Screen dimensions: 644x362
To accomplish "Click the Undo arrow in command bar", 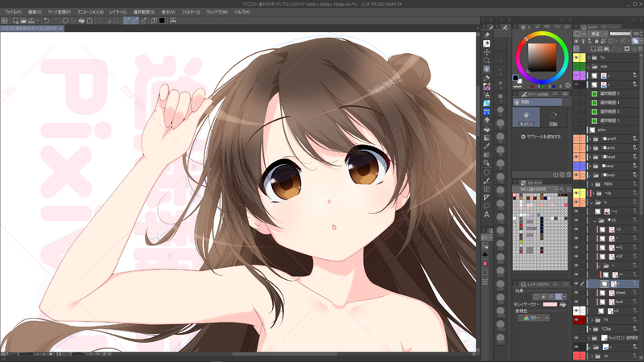I will [x=47, y=20].
